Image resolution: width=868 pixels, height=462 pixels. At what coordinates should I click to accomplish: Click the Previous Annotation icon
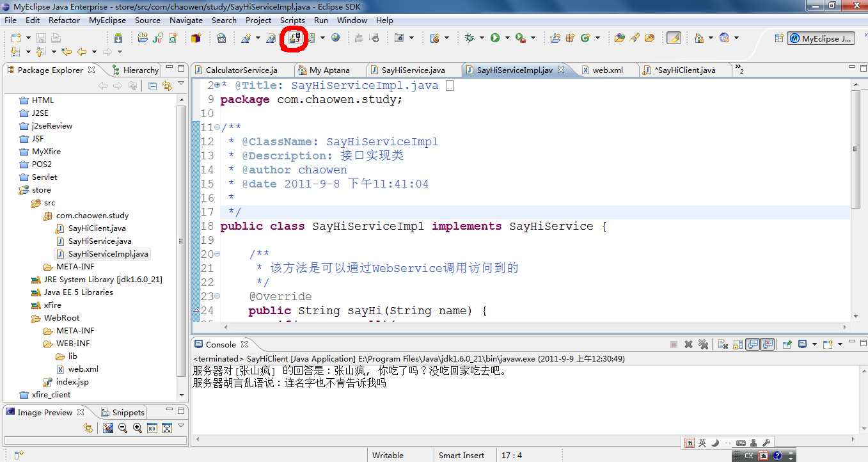(x=40, y=52)
